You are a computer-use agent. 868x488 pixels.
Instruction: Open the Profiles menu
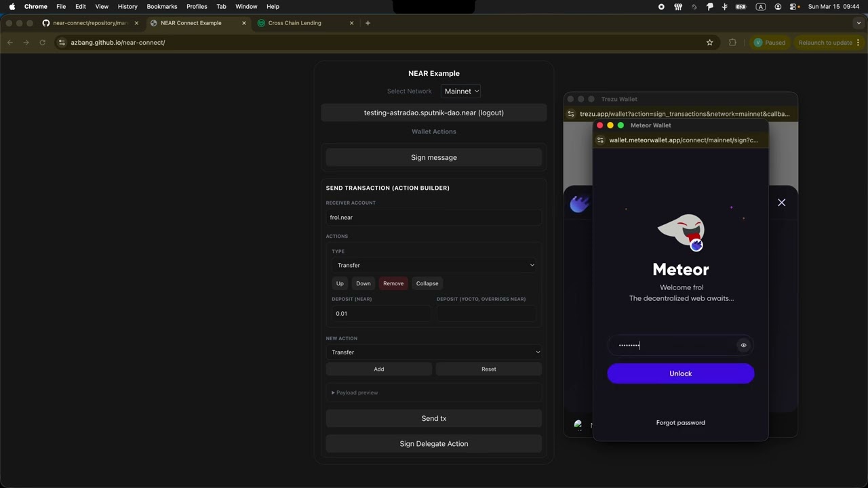[x=197, y=6]
